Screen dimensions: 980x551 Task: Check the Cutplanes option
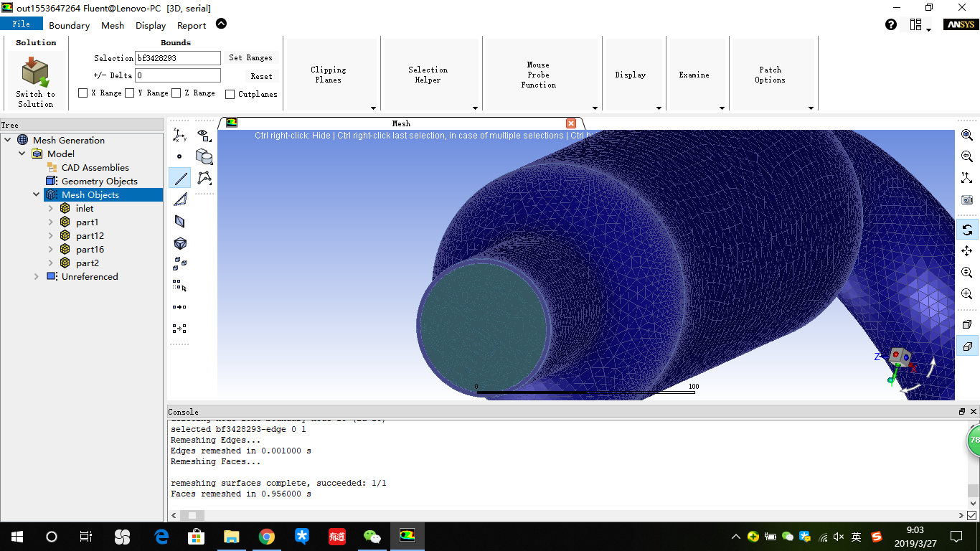[231, 94]
